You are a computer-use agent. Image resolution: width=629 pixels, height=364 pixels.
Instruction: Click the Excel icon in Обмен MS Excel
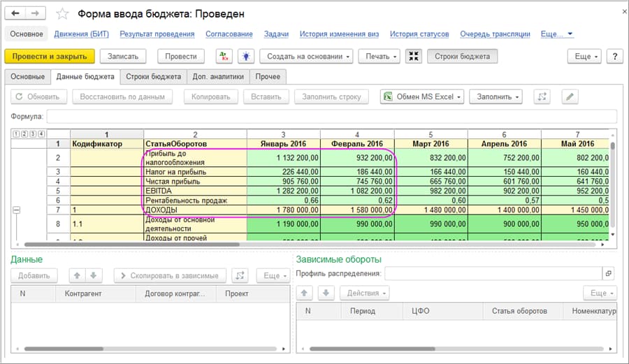(388, 96)
